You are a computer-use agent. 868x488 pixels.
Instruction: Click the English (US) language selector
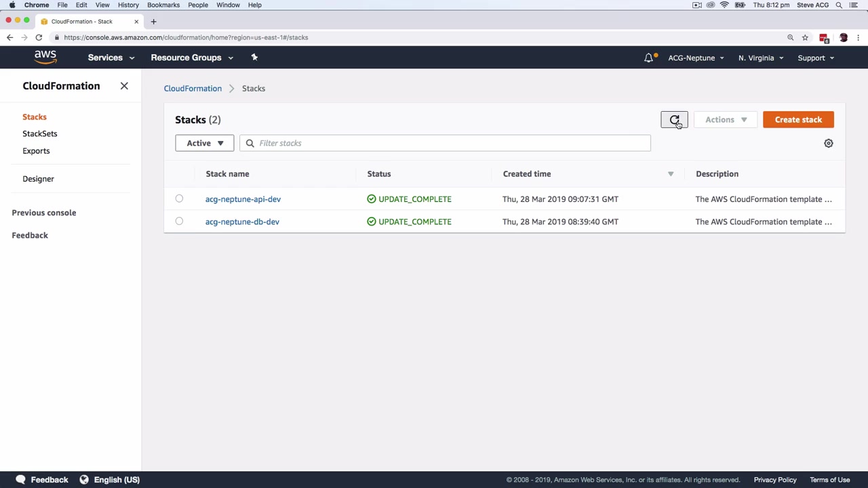[117, 480]
